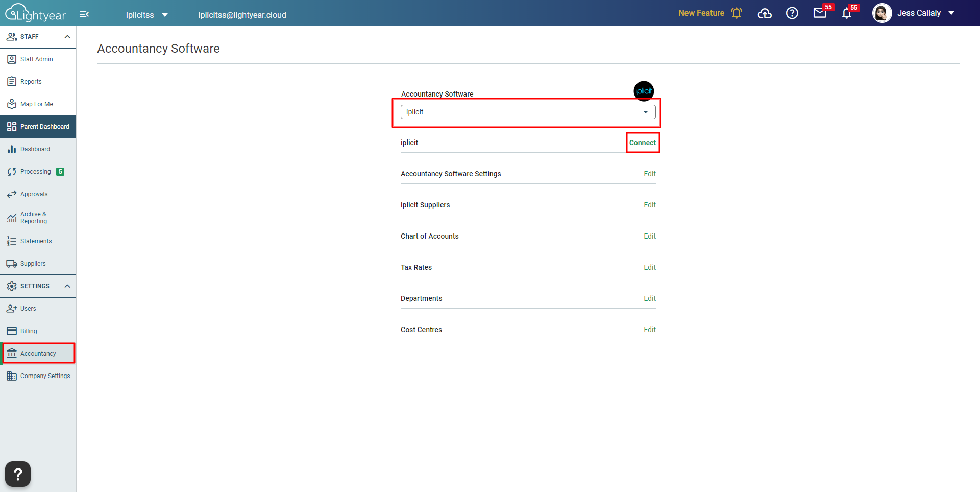
Task: Click the Parent Dashboard grid icon
Action: point(12,127)
